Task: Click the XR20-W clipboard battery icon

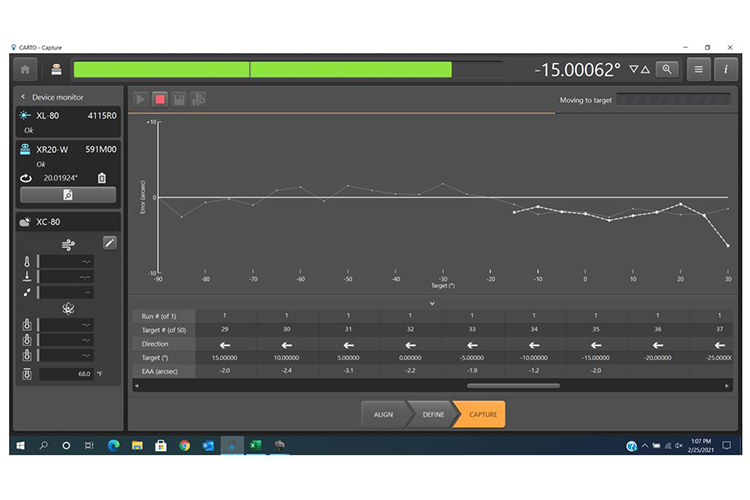Action: coord(102,178)
